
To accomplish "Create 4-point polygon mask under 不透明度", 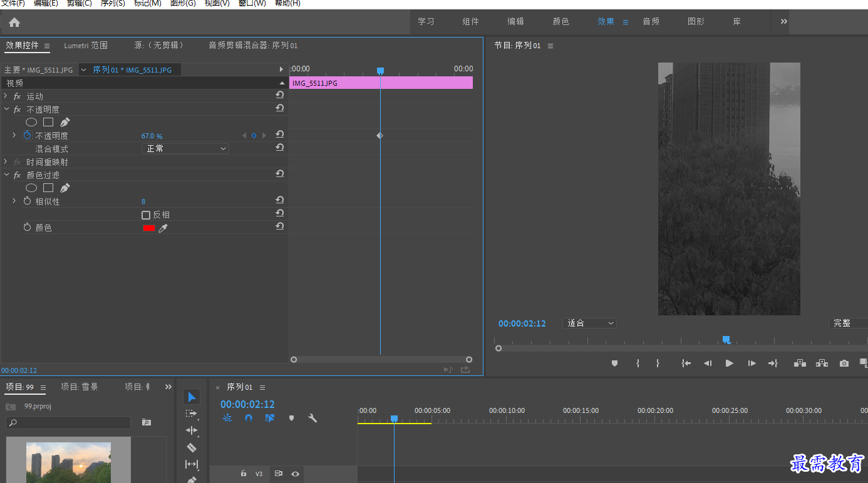I will tap(48, 122).
